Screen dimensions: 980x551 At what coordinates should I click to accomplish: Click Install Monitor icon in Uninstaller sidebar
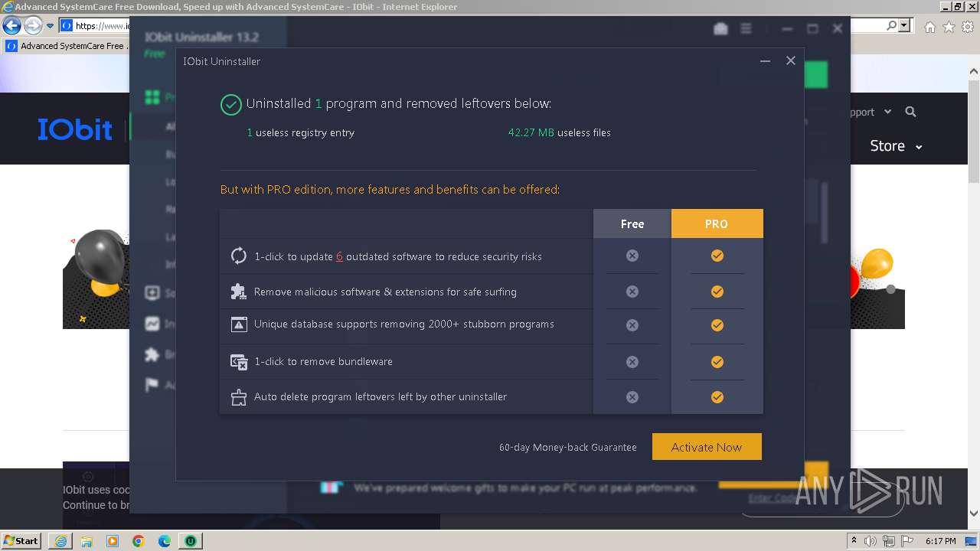pyautogui.click(x=152, y=324)
